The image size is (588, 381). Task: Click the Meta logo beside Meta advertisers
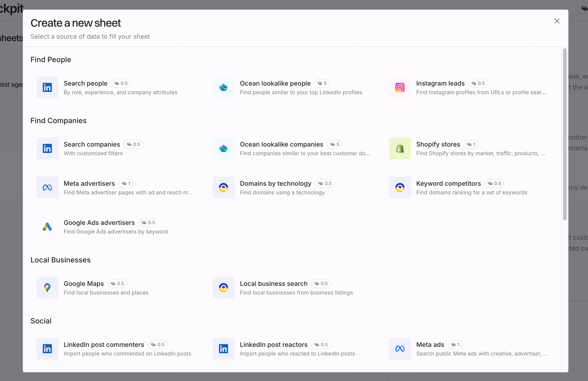point(47,187)
